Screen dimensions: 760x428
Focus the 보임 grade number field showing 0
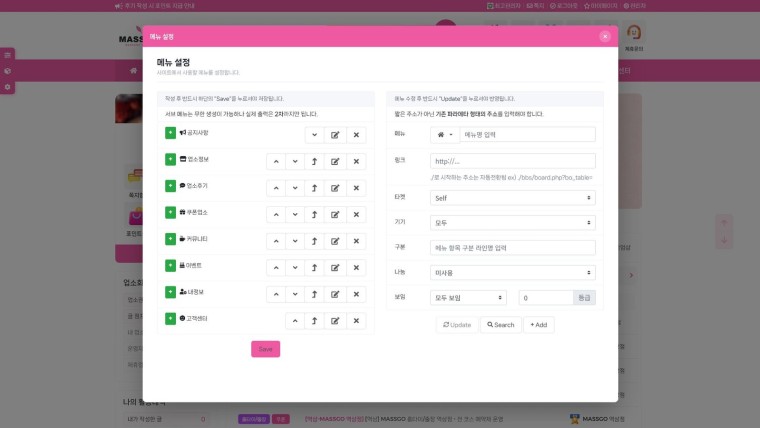click(546, 298)
